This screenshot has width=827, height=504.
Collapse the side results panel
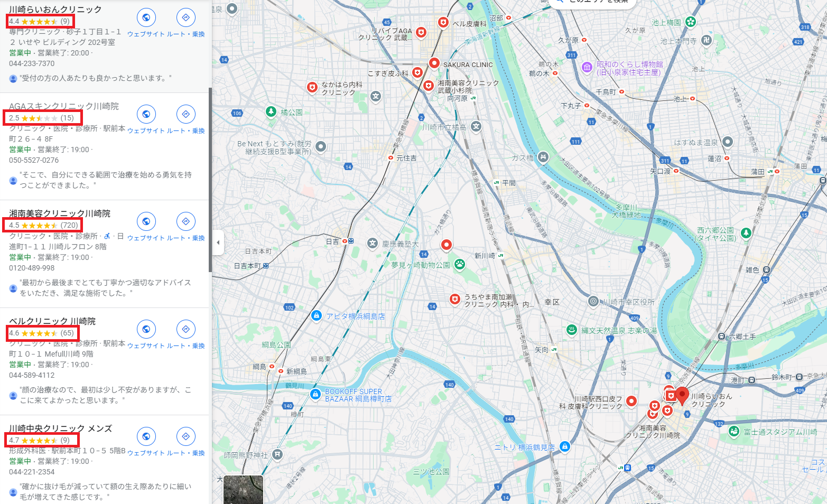pos(218,243)
